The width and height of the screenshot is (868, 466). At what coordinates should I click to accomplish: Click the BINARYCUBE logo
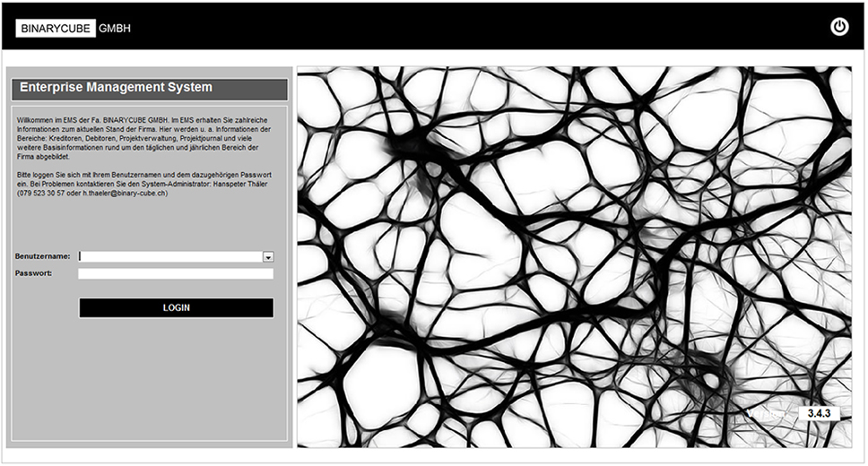coord(56,28)
